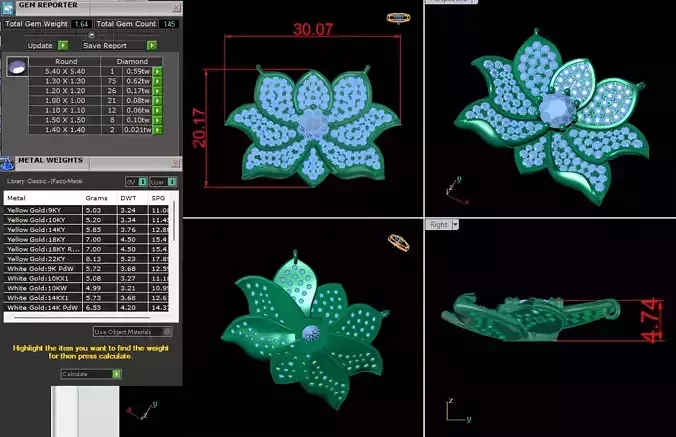Click the Calculate label

(x=75, y=374)
